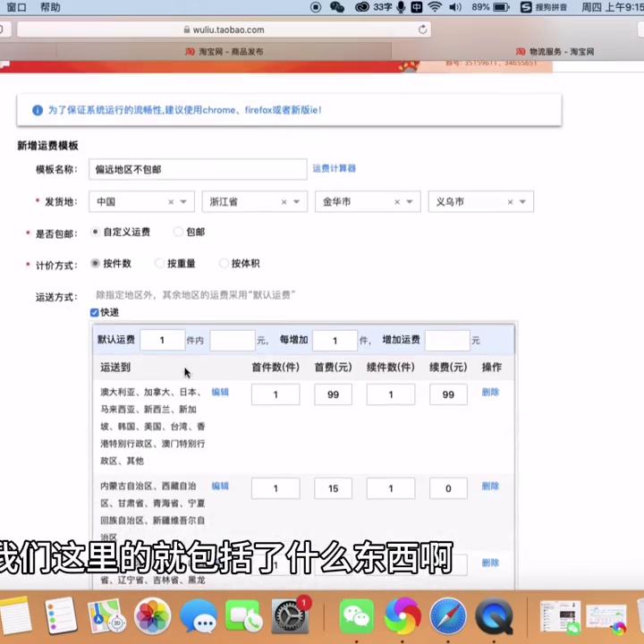Click the screen recording status icon
This screenshot has height=644, width=644.
point(316,7)
